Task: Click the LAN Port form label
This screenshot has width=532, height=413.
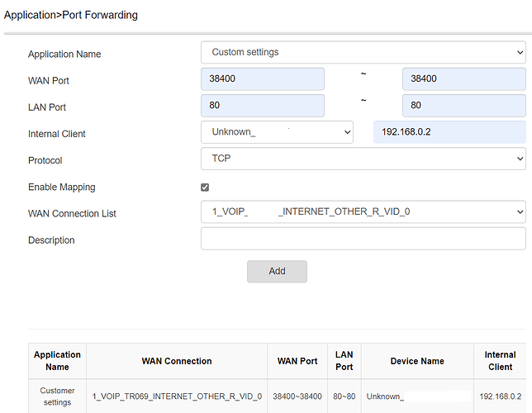Action: coord(47,107)
